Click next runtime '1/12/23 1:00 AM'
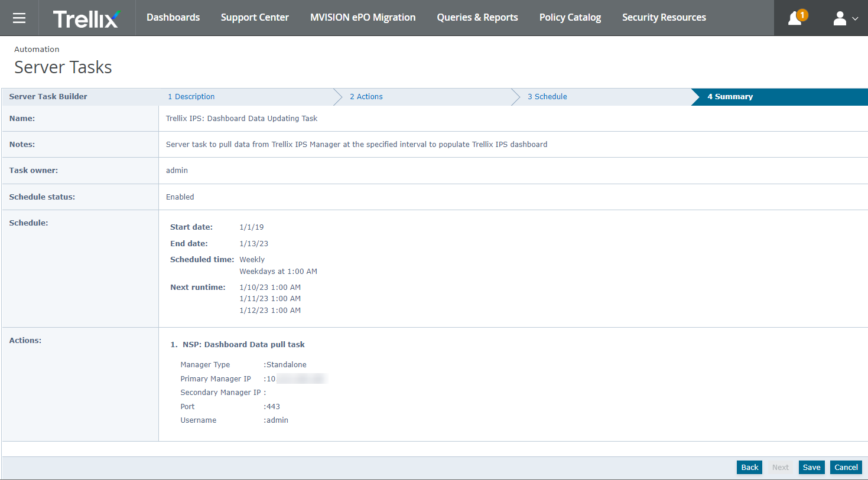 (270, 311)
